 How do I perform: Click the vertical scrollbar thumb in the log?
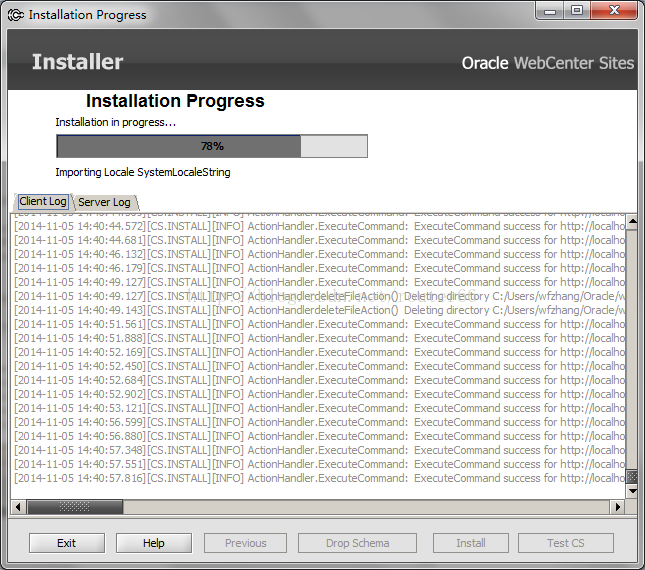pyautogui.click(x=632, y=476)
